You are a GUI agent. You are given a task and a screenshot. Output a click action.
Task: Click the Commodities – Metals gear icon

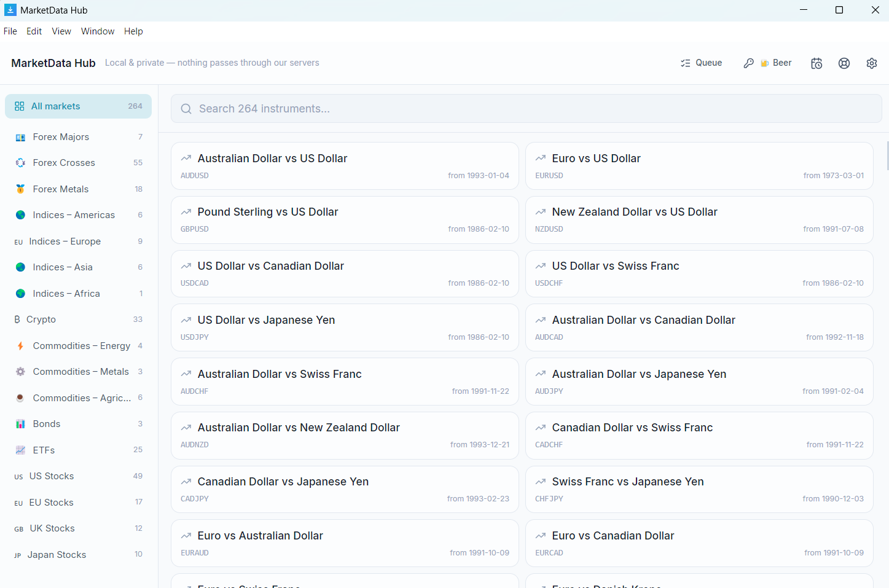[x=20, y=372]
